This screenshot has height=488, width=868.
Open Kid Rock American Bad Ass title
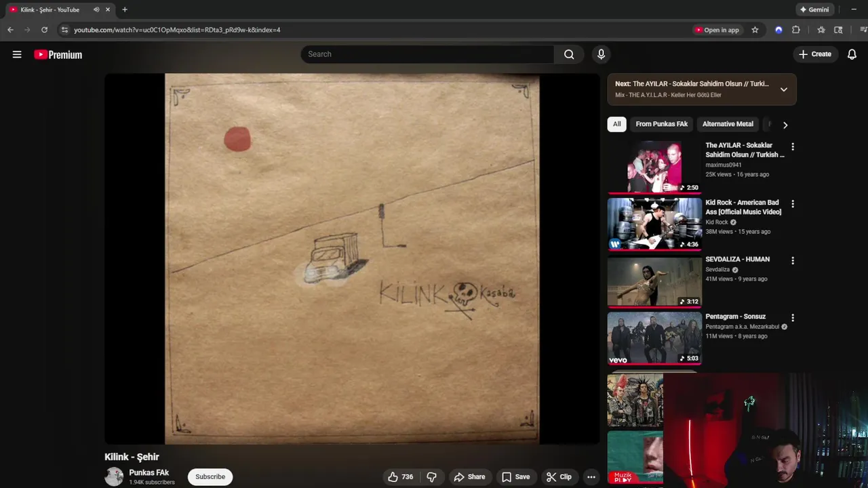[743, 207]
